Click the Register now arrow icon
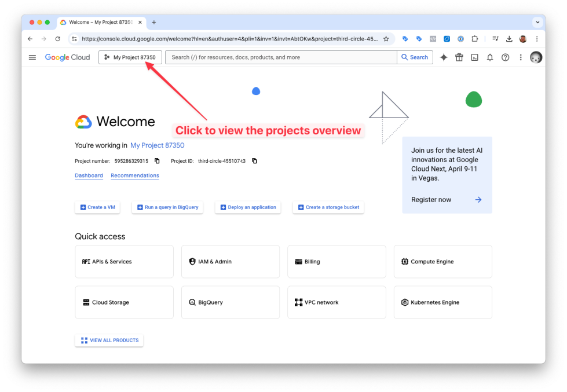This screenshot has width=567, height=392. (x=478, y=200)
